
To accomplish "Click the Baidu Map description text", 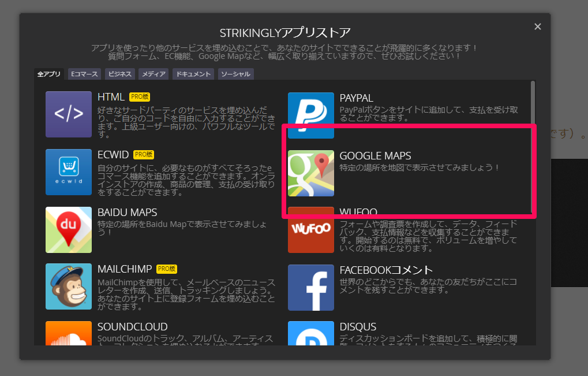I will point(182,228).
